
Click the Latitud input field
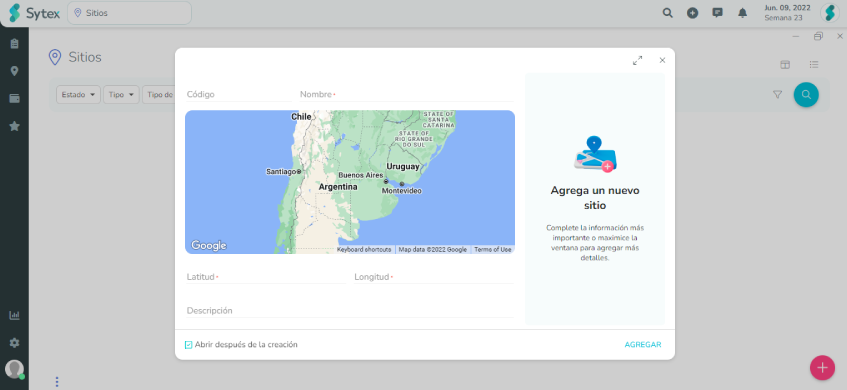[265, 277]
